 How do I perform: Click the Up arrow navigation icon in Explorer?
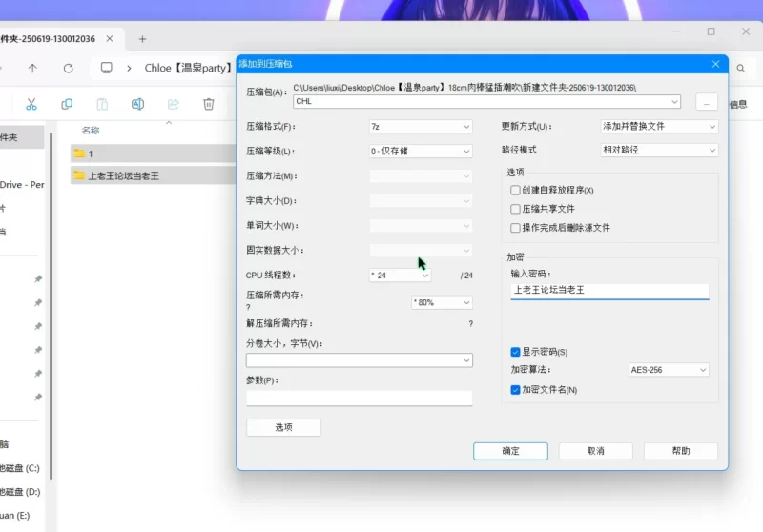pos(32,68)
